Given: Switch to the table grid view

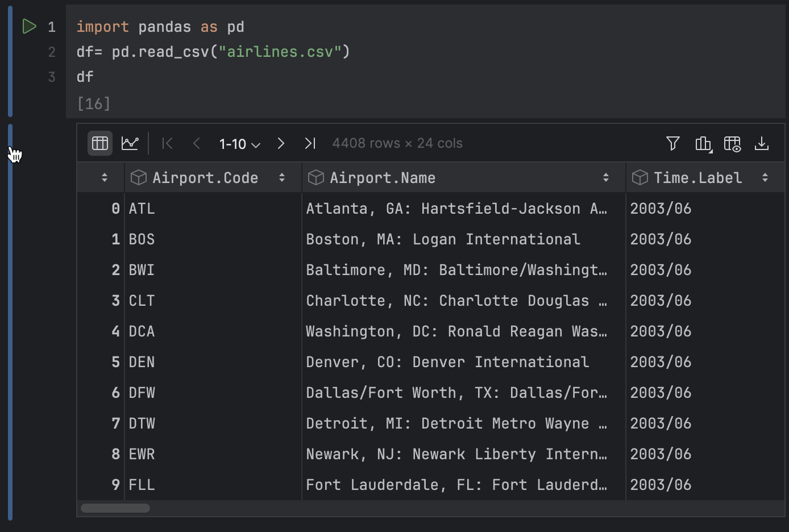Looking at the screenshot, I should (x=99, y=143).
